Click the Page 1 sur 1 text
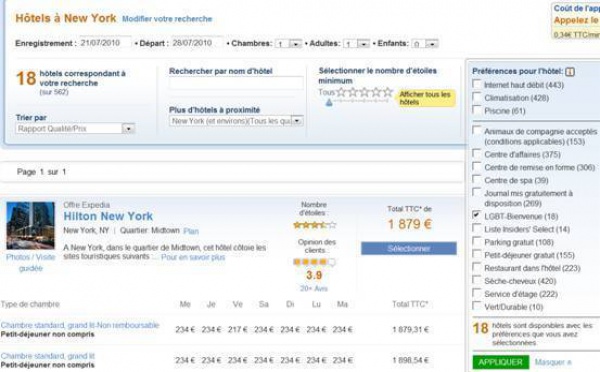Image resolution: width=600 pixels, height=372 pixels. [x=41, y=172]
